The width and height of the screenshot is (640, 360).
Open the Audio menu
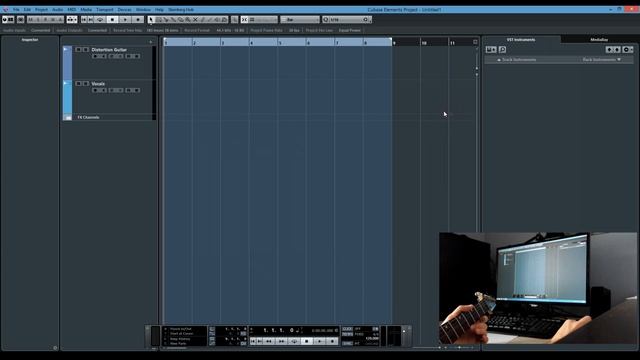coord(58,9)
